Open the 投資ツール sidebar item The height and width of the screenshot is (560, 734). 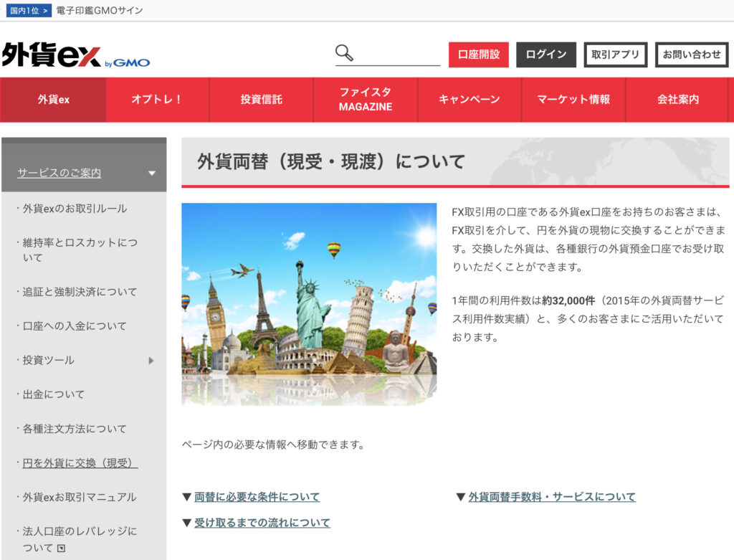48,361
